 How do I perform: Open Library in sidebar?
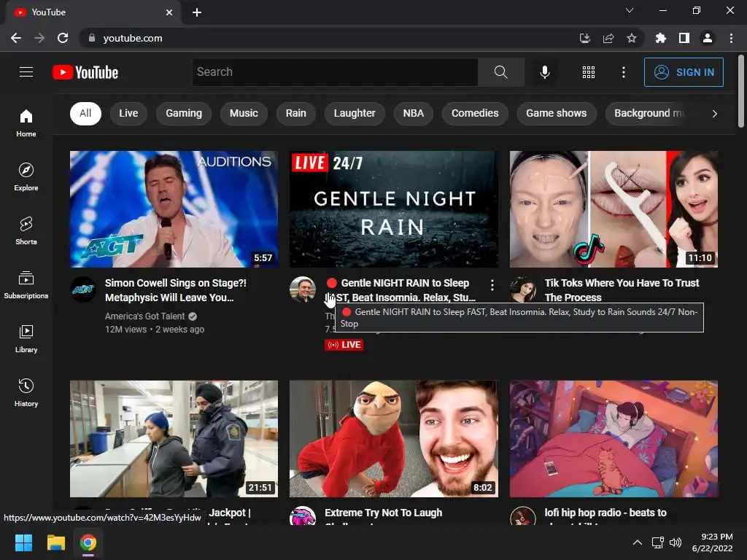[x=26, y=338]
